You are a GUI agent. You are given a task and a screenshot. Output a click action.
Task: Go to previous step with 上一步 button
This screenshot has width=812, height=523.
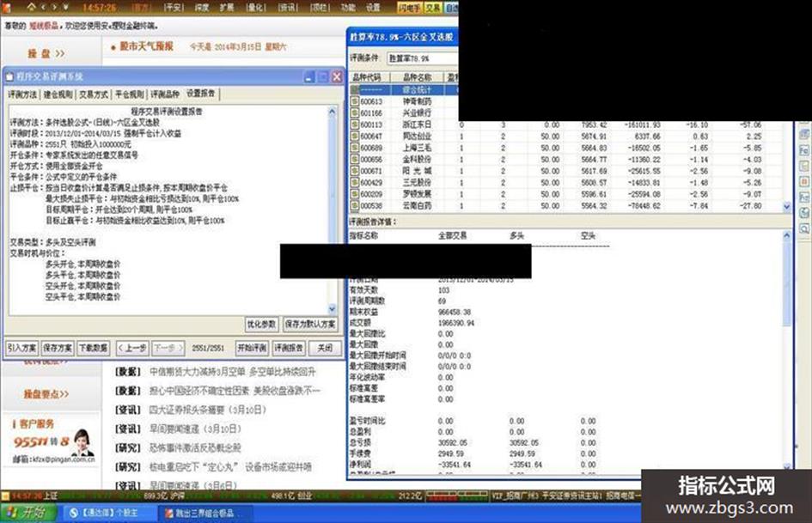[x=132, y=348]
